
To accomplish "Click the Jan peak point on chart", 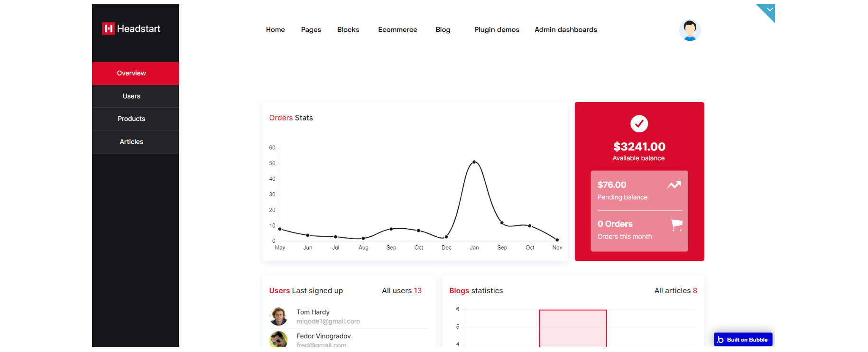I will pyautogui.click(x=474, y=162).
